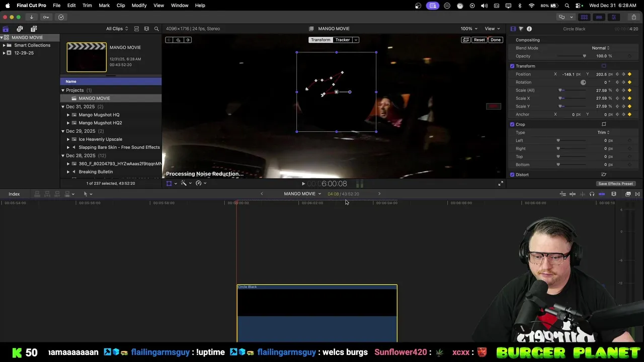Screen dimensions: 644x362
Task: Open the Mark menu
Action: [104, 6]
